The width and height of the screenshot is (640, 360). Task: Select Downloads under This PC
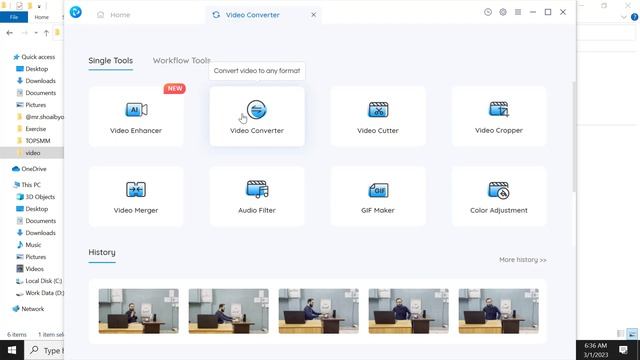click(x=36, y=233)
